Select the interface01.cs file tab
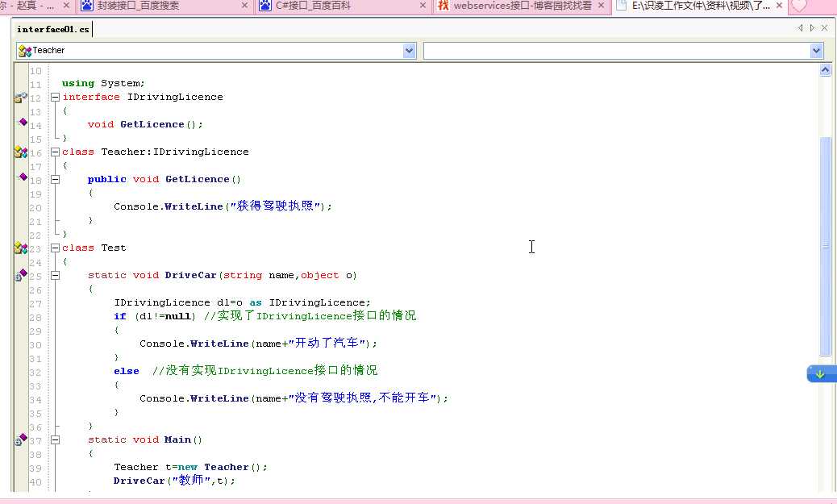This screenshot has height=504, width=837. [52, 29]
